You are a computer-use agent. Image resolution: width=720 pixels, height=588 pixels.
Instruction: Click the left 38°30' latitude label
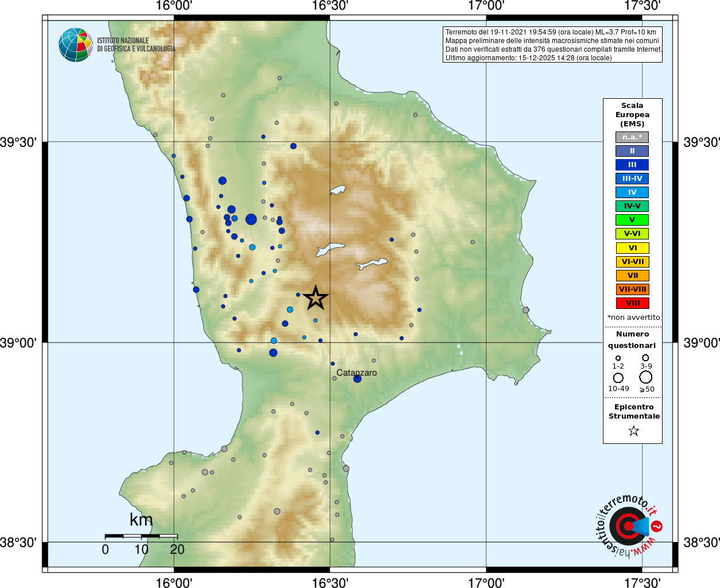point(18,542)
